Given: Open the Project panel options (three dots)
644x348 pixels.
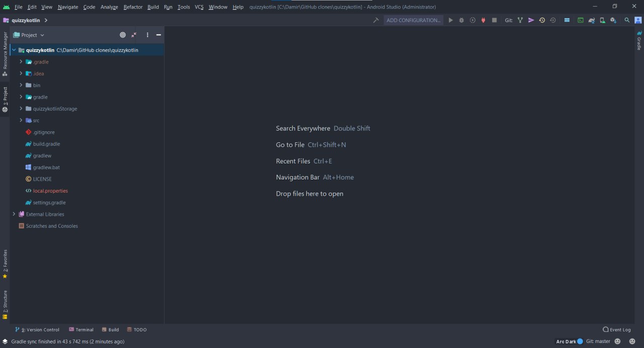Looking at the screenshot, I should click(x=147, y=35).
